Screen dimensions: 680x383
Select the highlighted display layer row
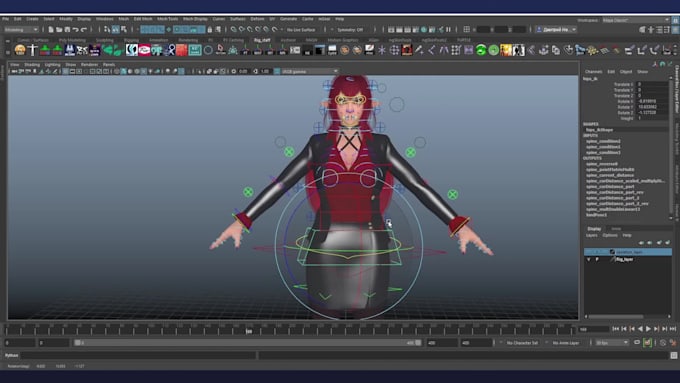(628, 252)
